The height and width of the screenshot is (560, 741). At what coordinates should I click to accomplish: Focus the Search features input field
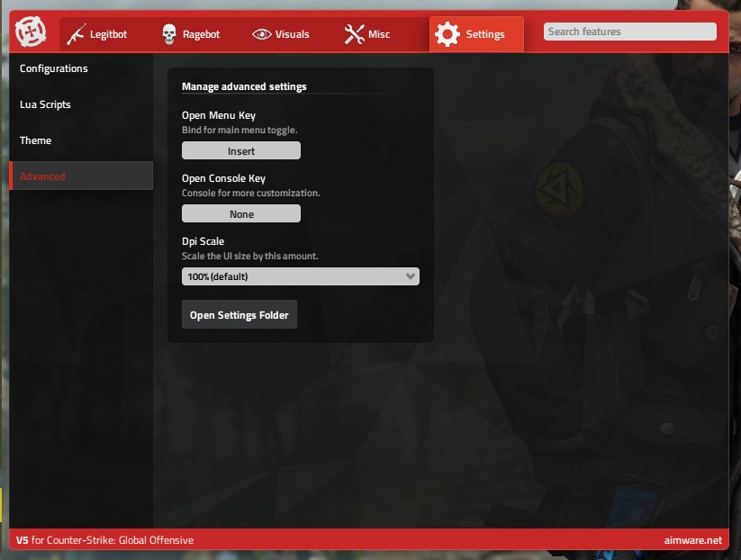tap(629, 32)
